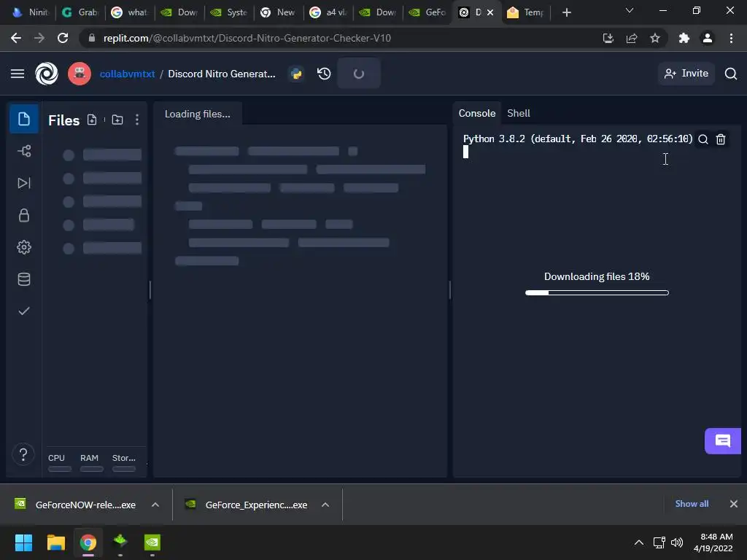
Task: Open the Secrets lock icon
Action: pos(24,215)
